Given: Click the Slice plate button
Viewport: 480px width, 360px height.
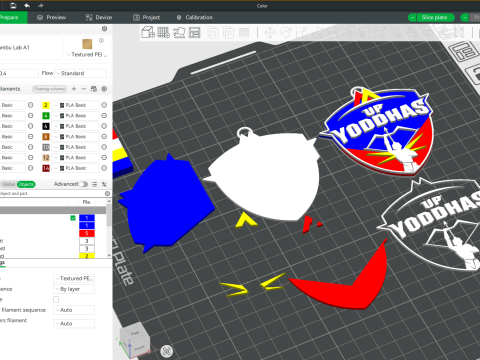Looking at the screenshot, I should point(435,18).
